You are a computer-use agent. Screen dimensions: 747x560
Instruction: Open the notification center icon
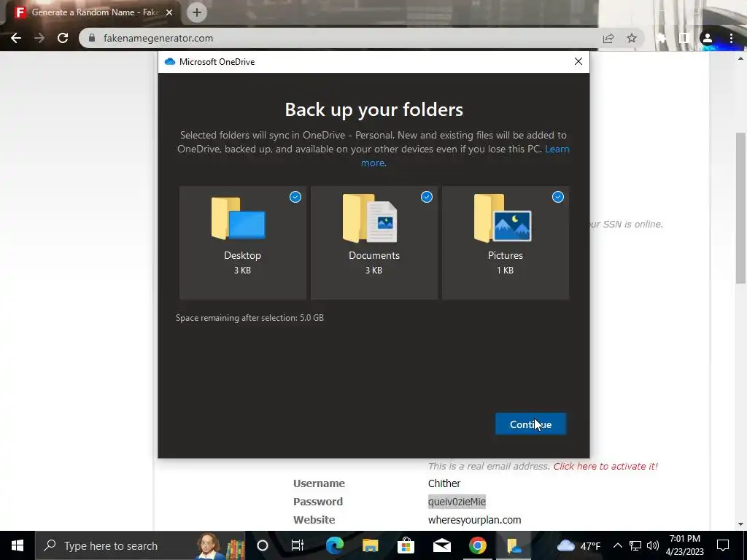(723, 545)
